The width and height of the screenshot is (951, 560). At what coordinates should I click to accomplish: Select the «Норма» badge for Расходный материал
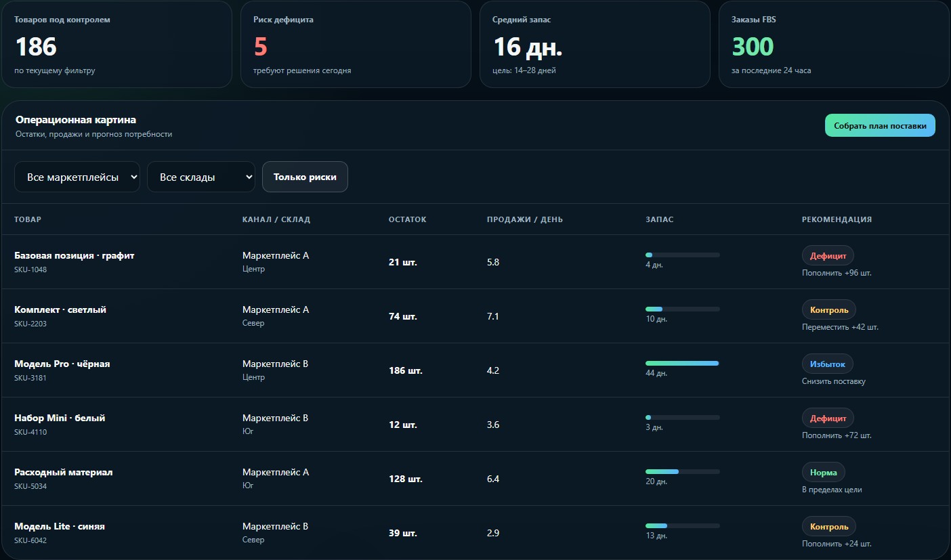pos(824,472)
